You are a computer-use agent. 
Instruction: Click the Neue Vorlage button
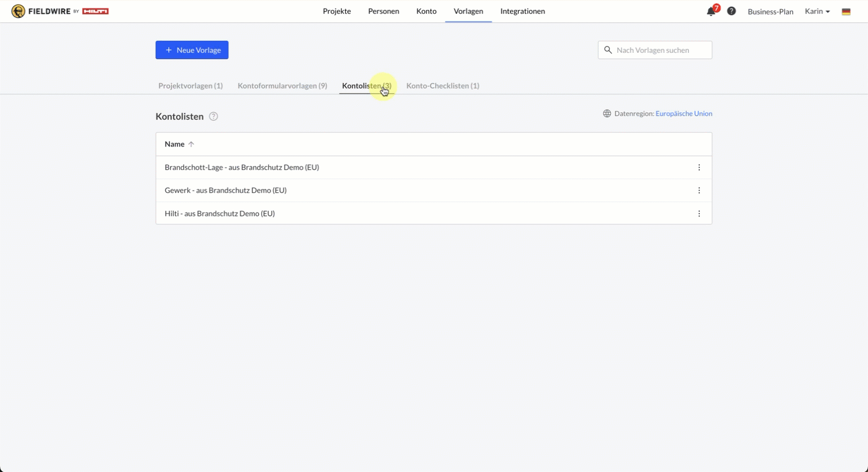pyautogui.click(x=192, y=50)
